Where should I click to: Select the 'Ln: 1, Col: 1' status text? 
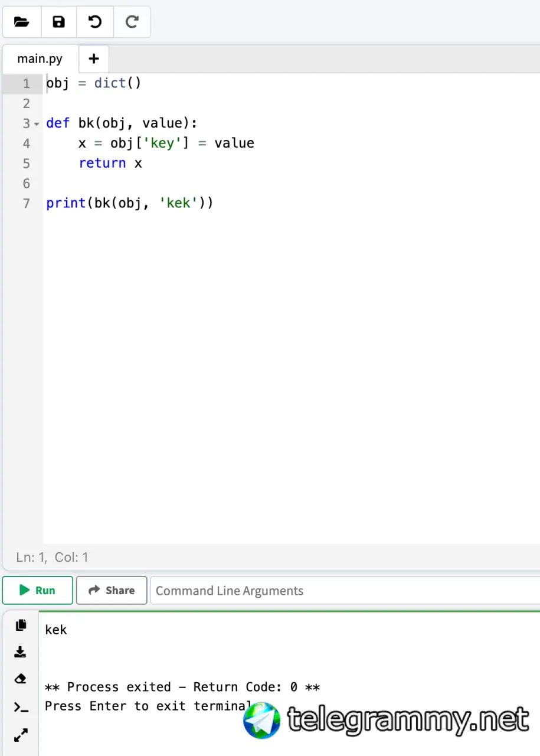click(x=52, y=557)
